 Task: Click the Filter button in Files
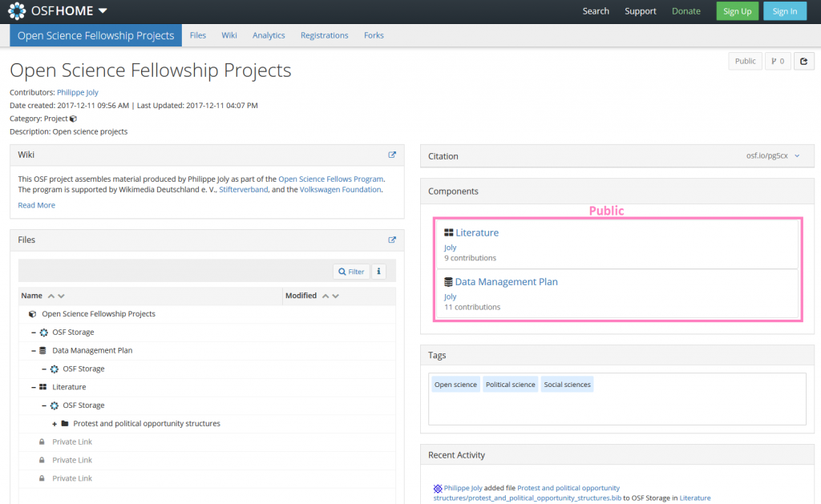click(351, 272)
